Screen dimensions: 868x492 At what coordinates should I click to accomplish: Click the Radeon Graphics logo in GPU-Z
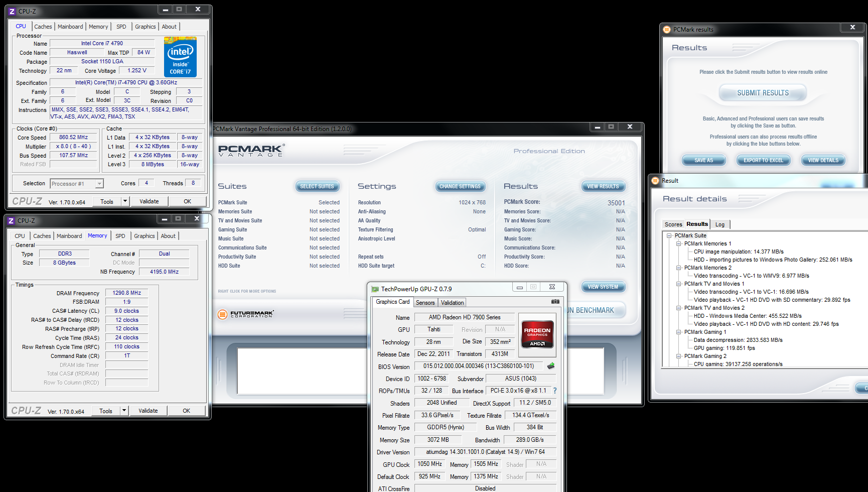pos(537,334)
